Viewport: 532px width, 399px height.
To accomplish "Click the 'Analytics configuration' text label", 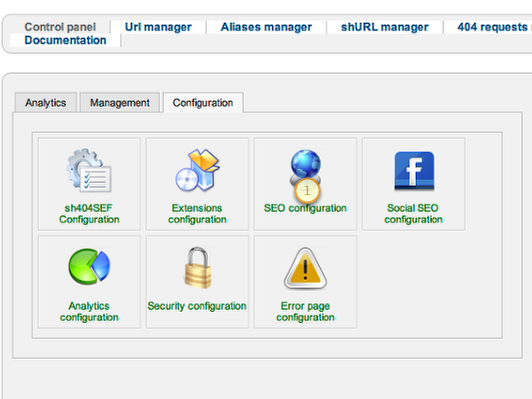I will (89, 311).
